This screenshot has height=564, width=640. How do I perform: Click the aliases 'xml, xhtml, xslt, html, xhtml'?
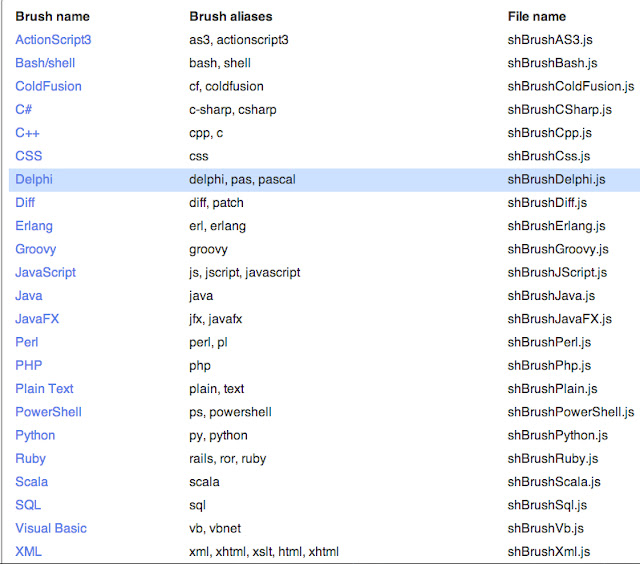264,552
